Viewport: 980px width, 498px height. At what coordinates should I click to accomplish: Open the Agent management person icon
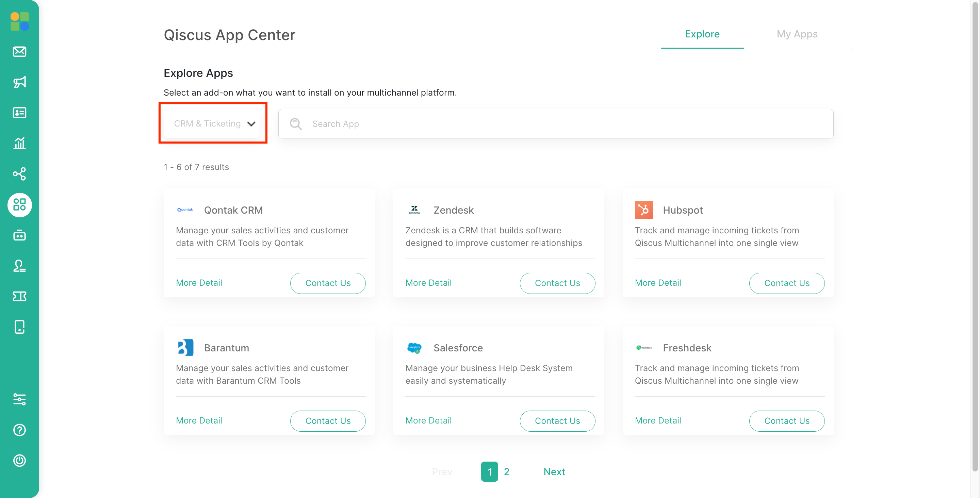19,266
